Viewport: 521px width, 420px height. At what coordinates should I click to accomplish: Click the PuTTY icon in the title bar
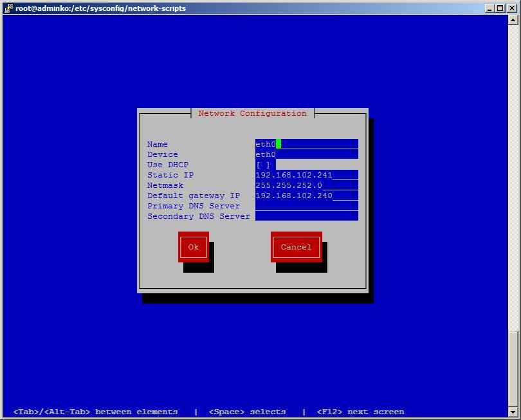8,8
